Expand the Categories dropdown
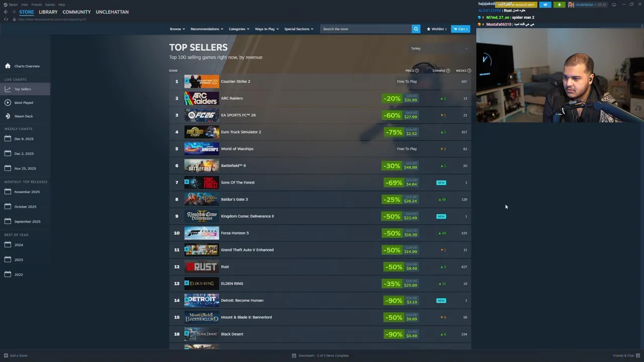The width and height of the screenshot is (644, 362). click(x=239, y=29)
